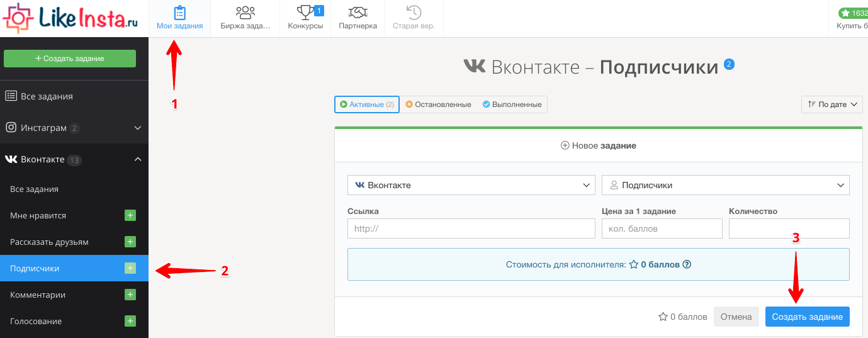Click the Биржа заданий people icon
This screenshot has height=338, width=868.
(x=245, y=12)
